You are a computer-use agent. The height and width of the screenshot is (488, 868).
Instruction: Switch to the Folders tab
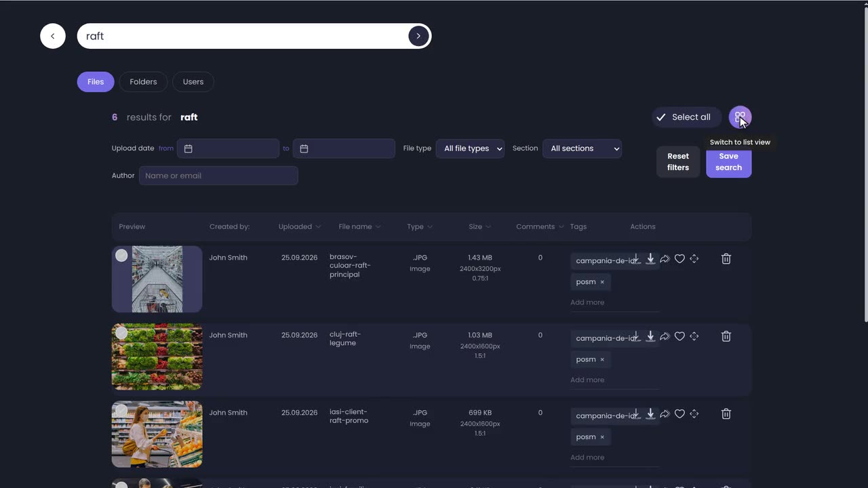143,82
